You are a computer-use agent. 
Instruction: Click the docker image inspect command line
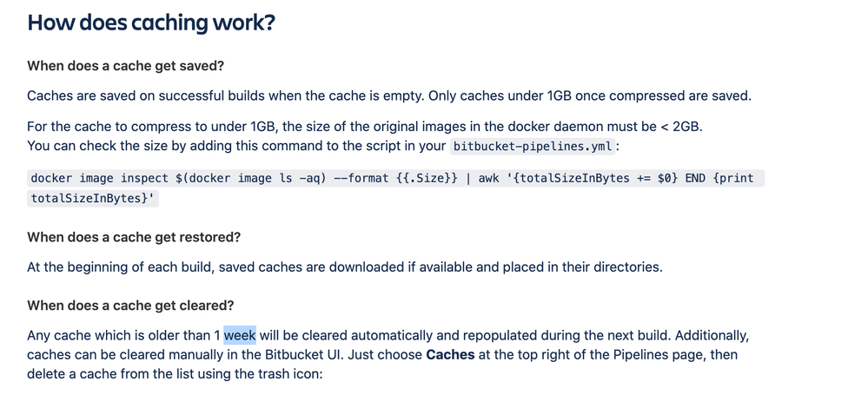coord(395,178)
